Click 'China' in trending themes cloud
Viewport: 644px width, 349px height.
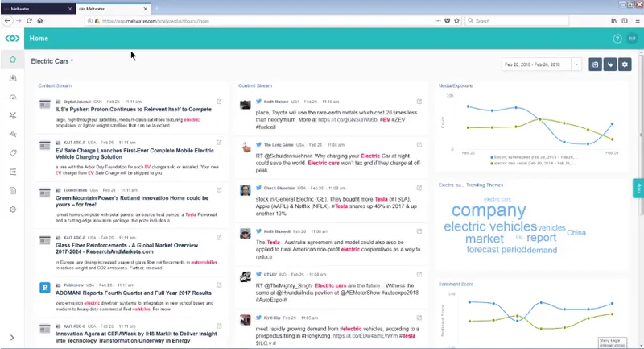tap(576, 233)
